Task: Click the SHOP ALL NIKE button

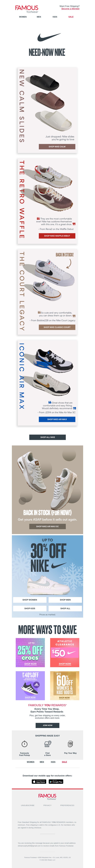Action: 48,437
